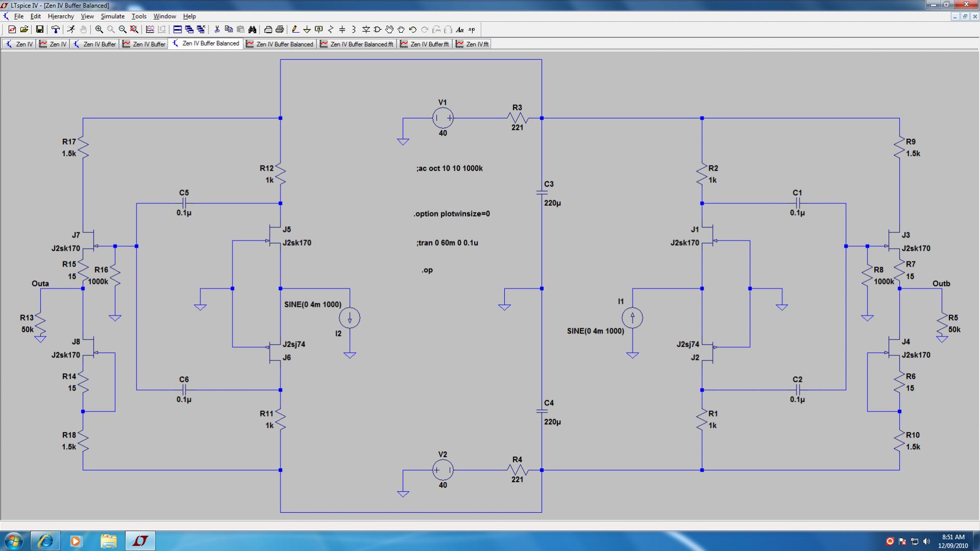Select the Text 'Aa' tool

pos(460,30)
